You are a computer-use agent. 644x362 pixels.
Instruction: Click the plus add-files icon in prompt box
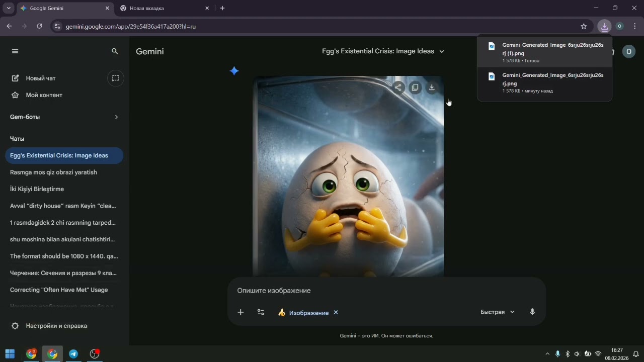(x=240, y=312)
